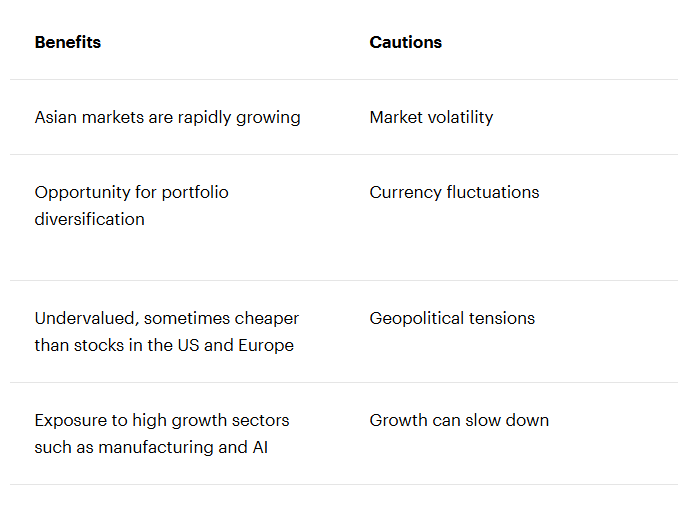Click the word 'diversification'

[x=90, y=219]
